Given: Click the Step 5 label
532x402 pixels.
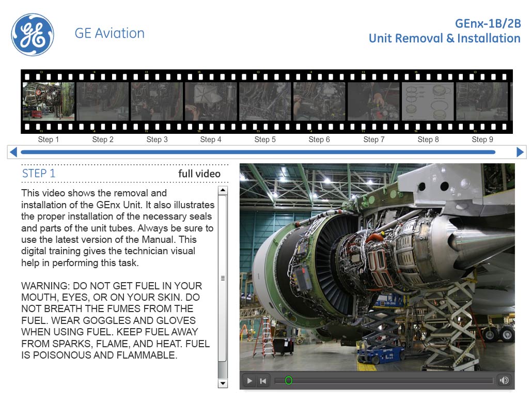Looking at the screenshot, I should (265, 140).
